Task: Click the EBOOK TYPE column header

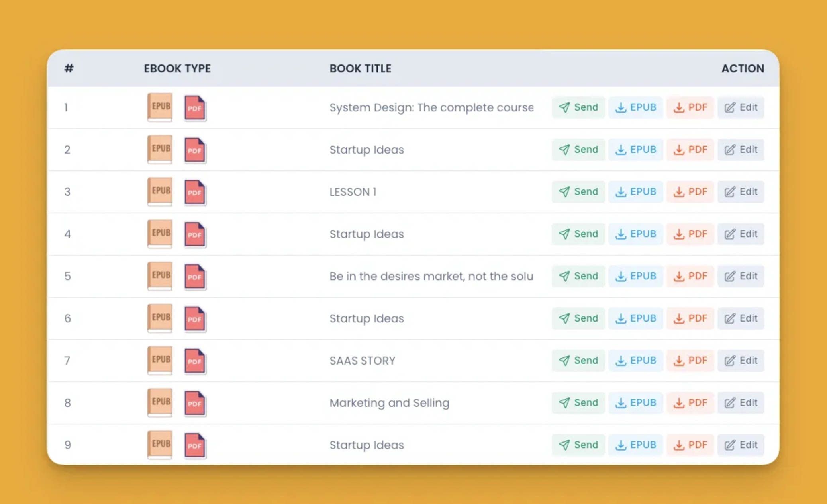Action: (177, 68)
